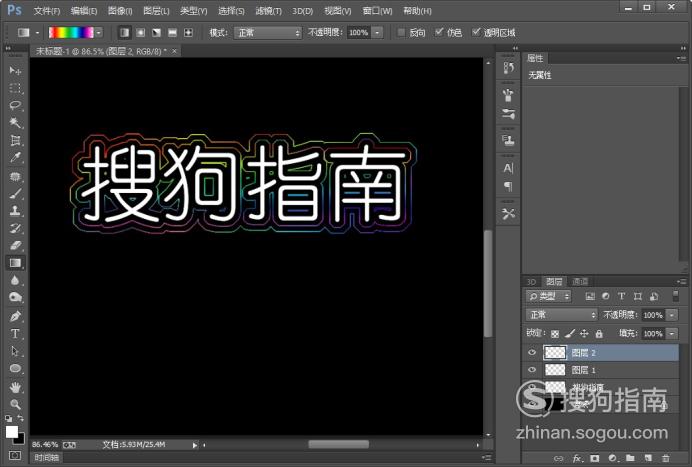Select the 图层 1 layer row
The image size is (692, 467).
[602, 370]
